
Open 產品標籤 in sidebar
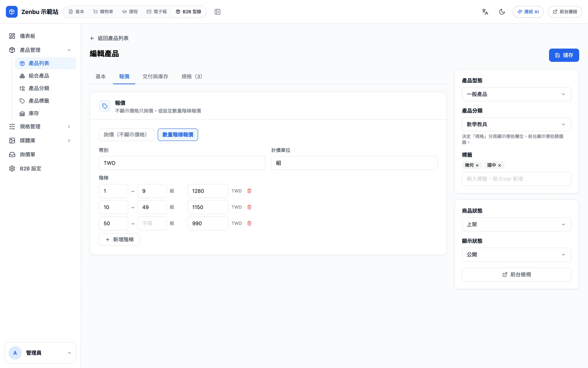(45, 101)
